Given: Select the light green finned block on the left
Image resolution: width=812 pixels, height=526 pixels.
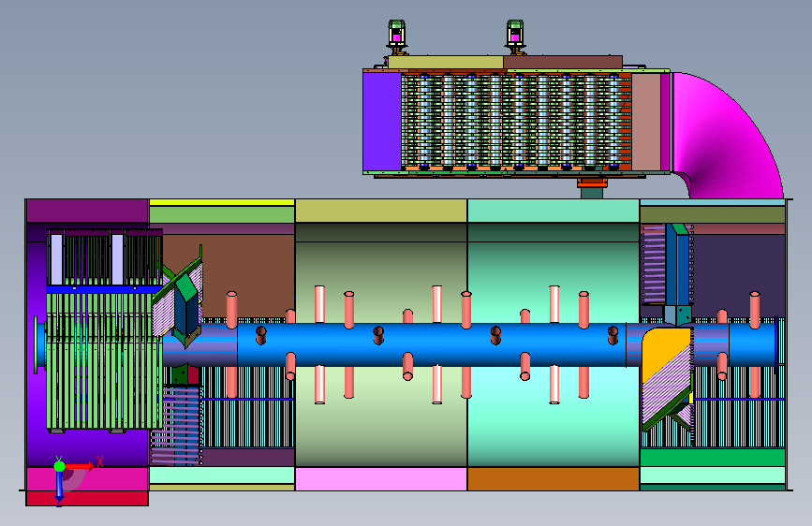Looking at the screenshot, I should [104, 361].
